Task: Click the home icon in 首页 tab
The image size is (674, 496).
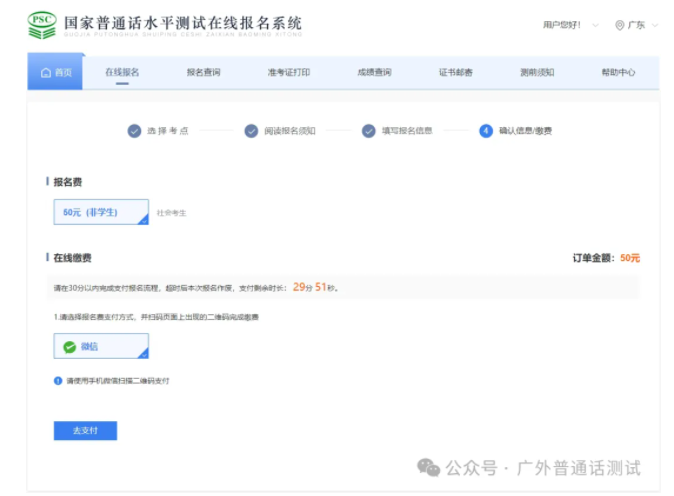Action: (46, 73)
